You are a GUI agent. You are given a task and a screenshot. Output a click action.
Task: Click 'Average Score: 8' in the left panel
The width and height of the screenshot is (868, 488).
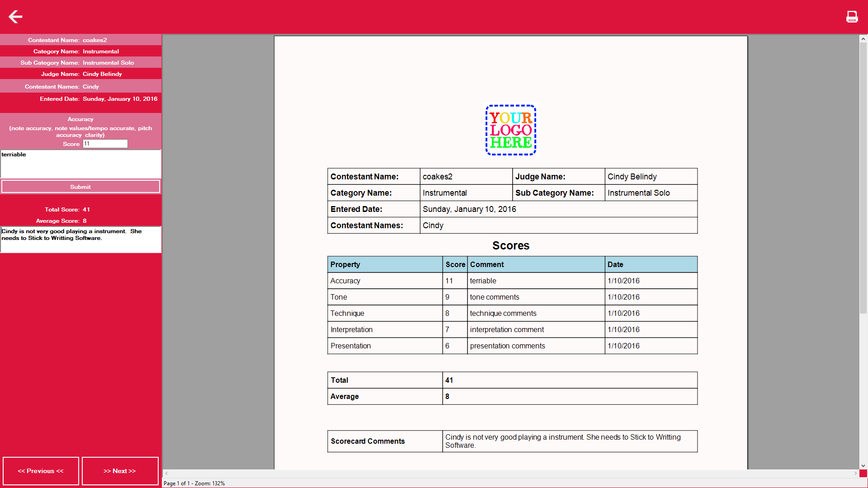61,221
